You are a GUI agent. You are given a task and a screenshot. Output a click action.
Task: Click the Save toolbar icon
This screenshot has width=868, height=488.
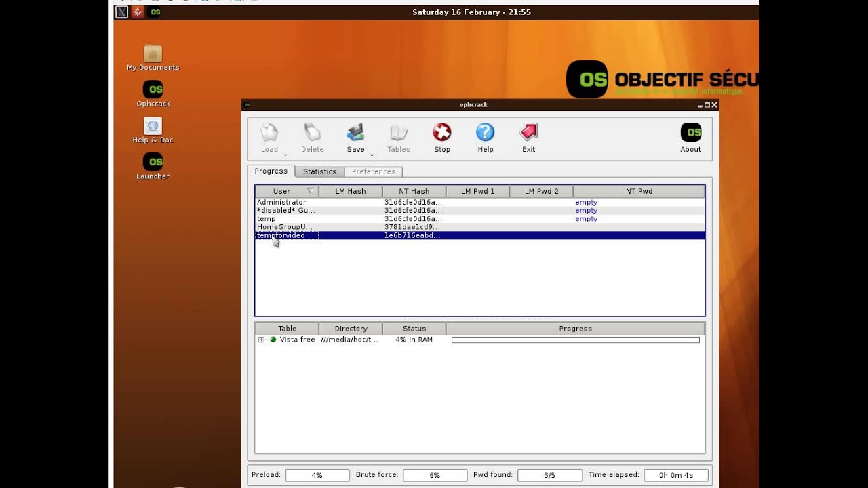[x=355, y=132]
